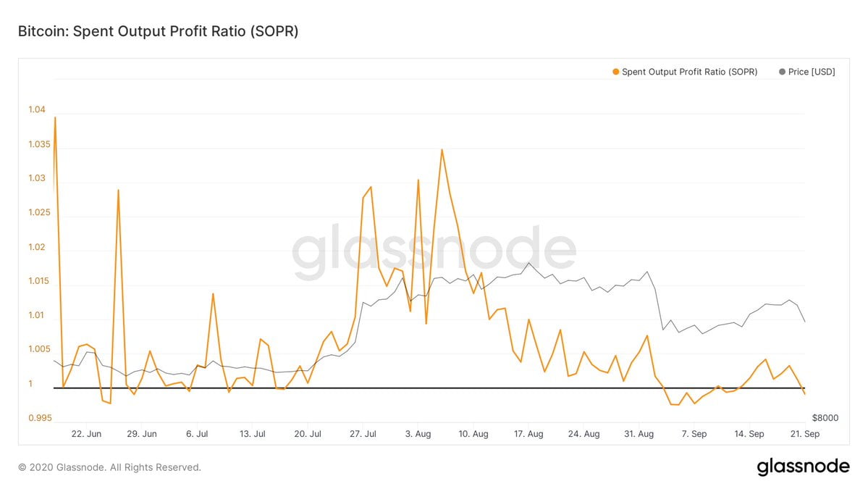
Task: Click the 1.015 y-axis value
Action: point(38,281)
